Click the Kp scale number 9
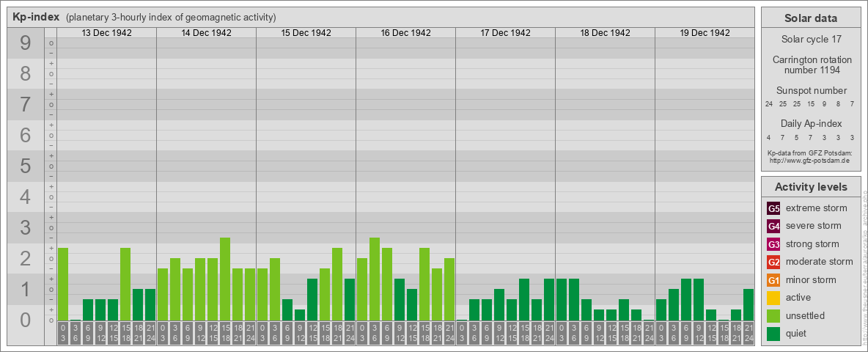This screenshot has width=868, height=352. pos(26,43)
